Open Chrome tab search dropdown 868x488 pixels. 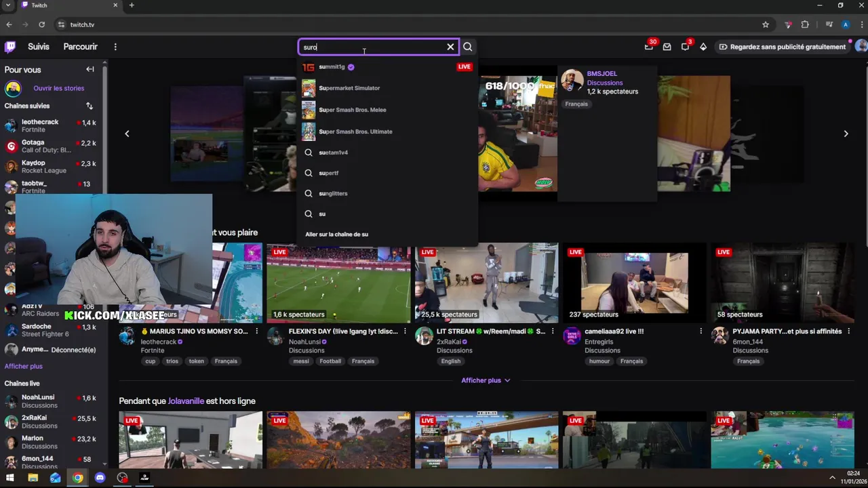[9, 5]
